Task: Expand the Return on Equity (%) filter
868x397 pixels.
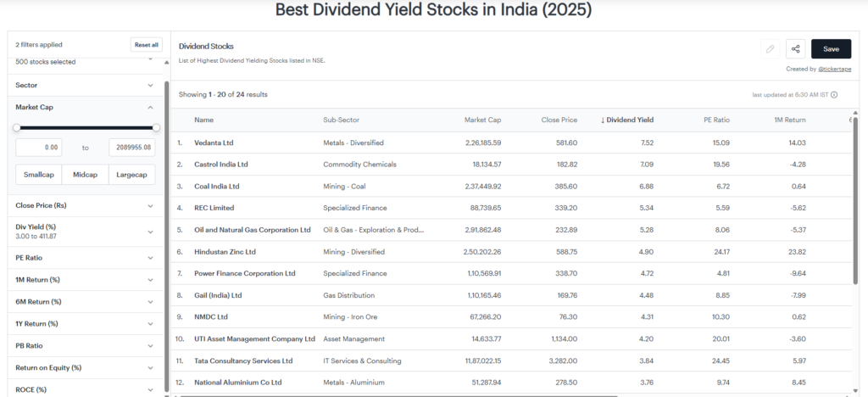Action: [151, 368]
